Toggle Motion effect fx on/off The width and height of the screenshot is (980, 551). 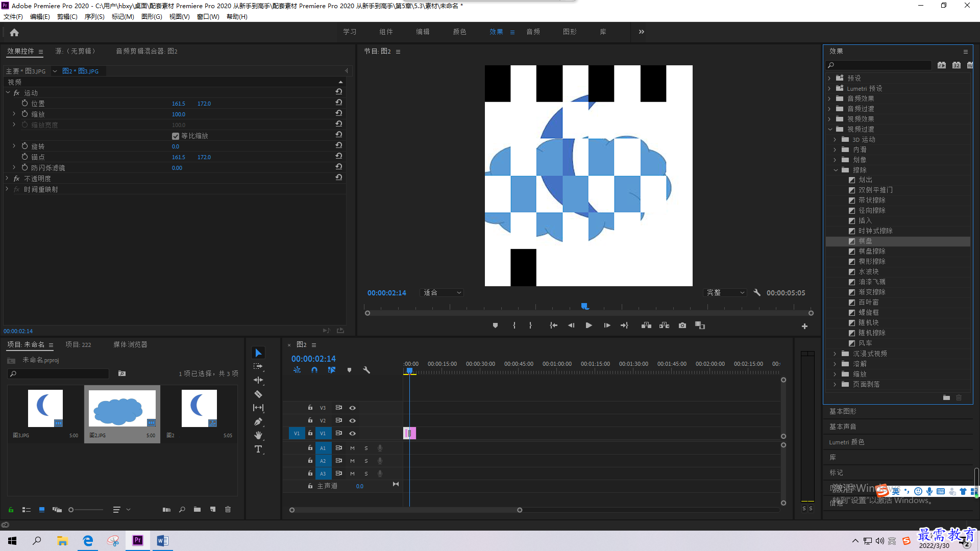click(16, 93)
